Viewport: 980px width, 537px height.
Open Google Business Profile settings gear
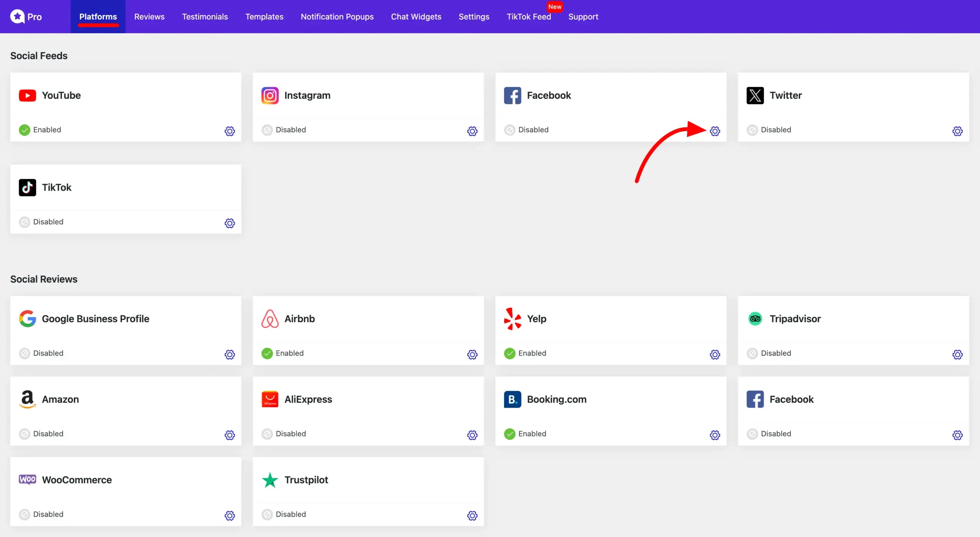pyautogui.click(x=230, y=354)
